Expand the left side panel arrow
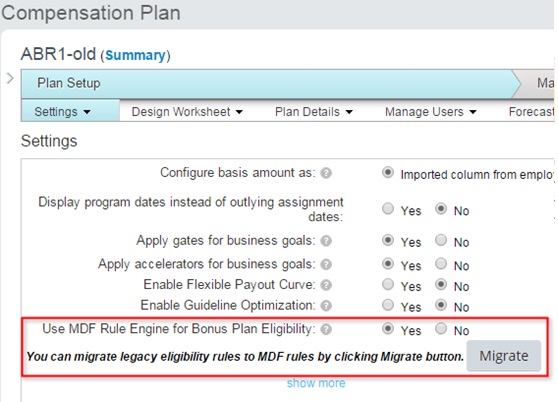 click(10, 78)
